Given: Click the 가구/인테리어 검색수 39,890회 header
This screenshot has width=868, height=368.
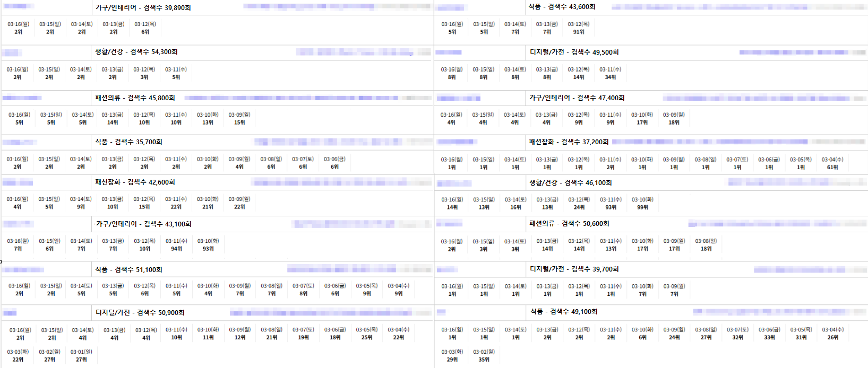Looking at the screenshot, I should 143,7.
